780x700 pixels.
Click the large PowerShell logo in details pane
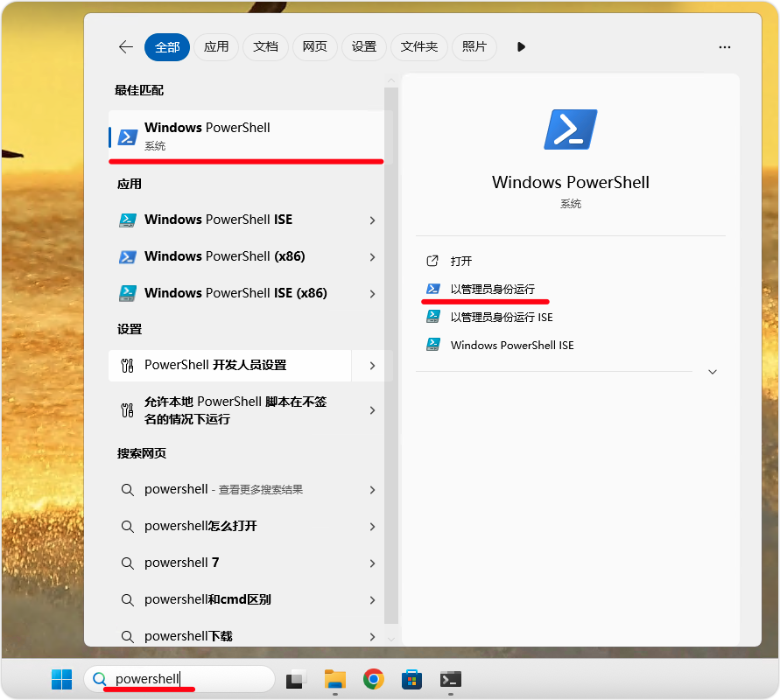[x=571, y=129]
